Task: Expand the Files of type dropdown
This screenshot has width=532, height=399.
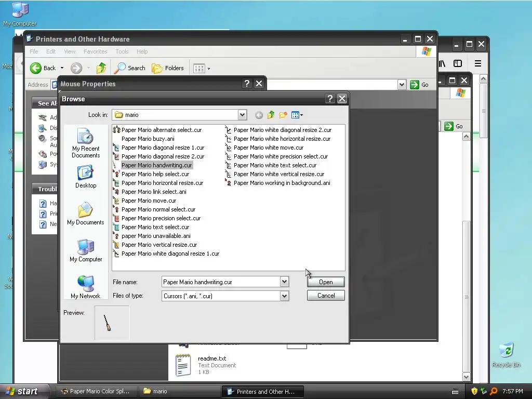Action: 284,296
